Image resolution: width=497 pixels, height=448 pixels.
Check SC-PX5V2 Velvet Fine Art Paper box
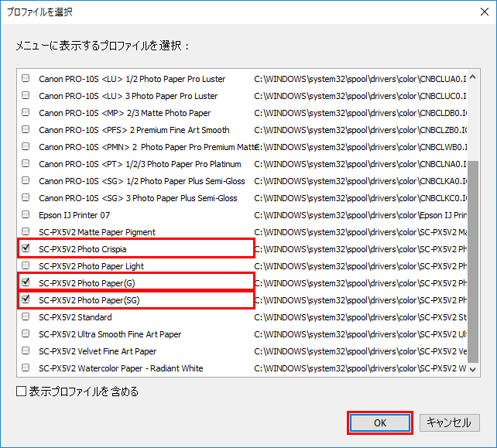pyautogui.click(x=26, y=351)
